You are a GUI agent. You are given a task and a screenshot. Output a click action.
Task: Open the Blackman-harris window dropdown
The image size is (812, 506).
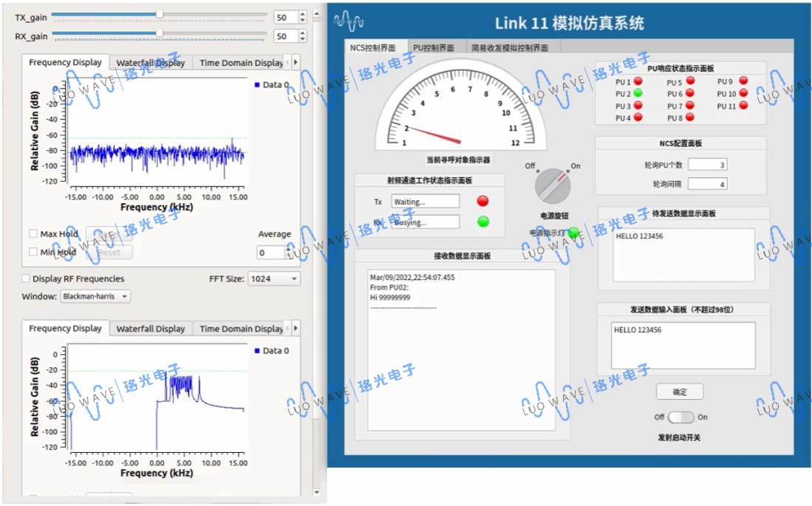coord(94,296)
